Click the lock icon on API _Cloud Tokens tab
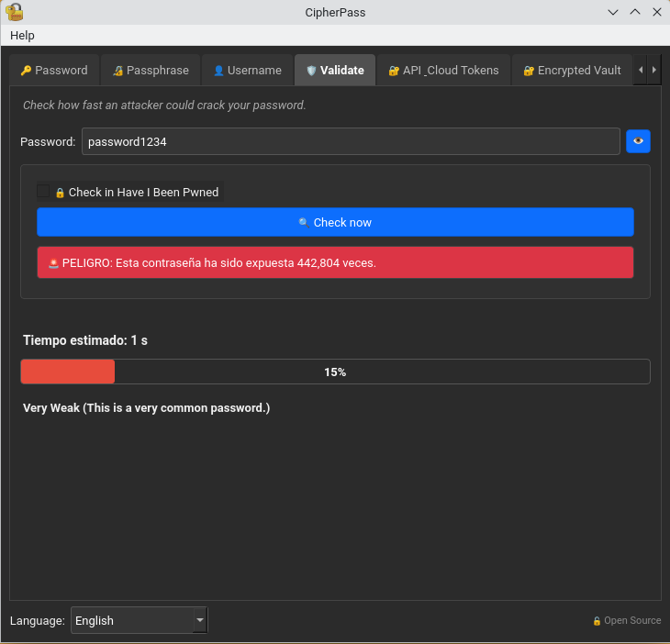Image resolution: width=670 pixels, height=644 pixels. click(394, 71)
